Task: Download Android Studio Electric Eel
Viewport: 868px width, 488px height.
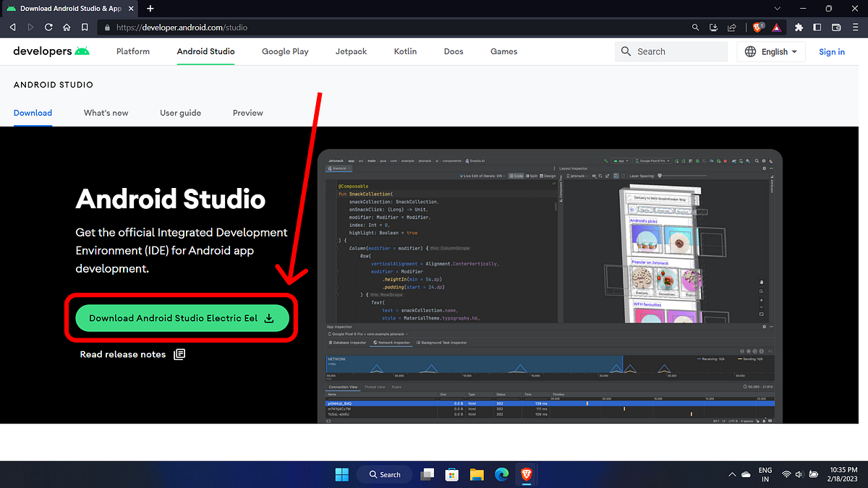Action: (181, 317)
